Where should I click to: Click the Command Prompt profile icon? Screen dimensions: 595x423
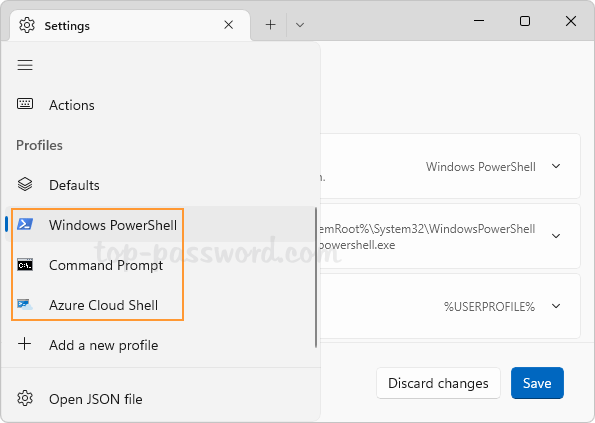coord(25,264)
